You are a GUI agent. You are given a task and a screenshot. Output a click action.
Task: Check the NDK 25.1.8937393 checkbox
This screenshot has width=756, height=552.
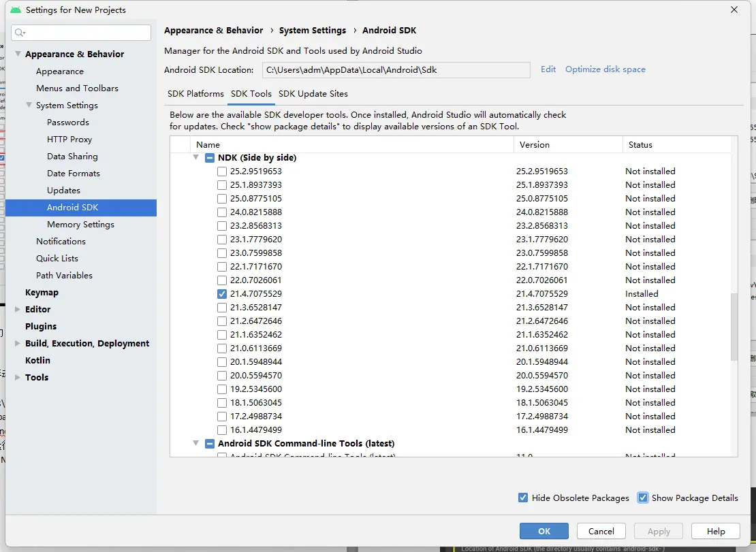pyautogui.click(x=222, y=185)
